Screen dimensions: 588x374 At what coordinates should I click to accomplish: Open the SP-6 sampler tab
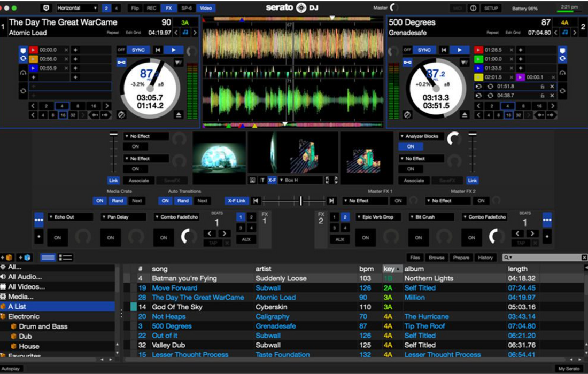[x=187, y=8]
